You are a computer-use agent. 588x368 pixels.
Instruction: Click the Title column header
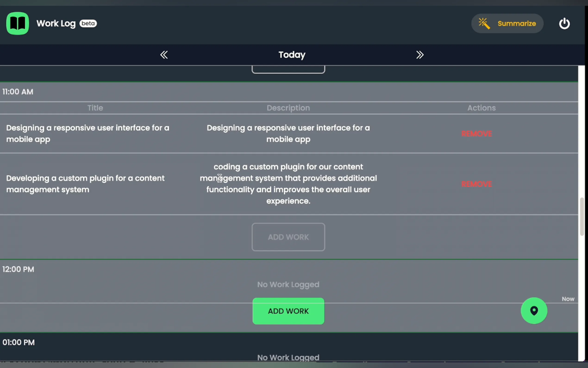coord(95,108)
